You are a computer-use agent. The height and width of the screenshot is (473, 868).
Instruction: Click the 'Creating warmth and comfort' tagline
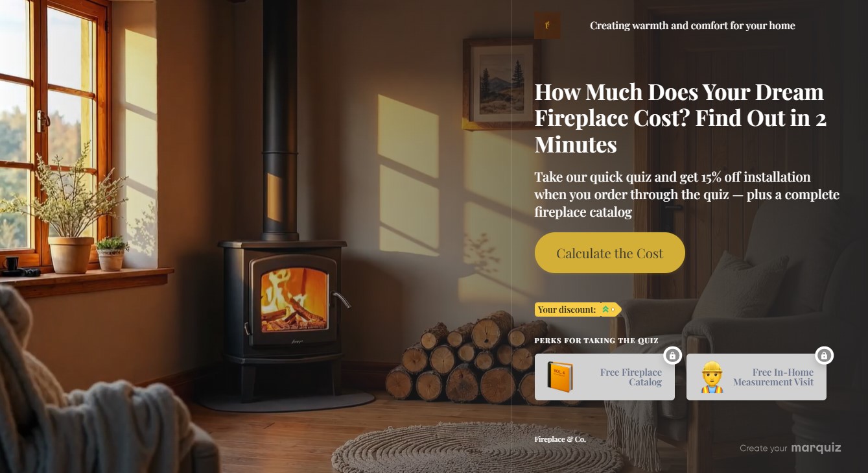(692, 25)
